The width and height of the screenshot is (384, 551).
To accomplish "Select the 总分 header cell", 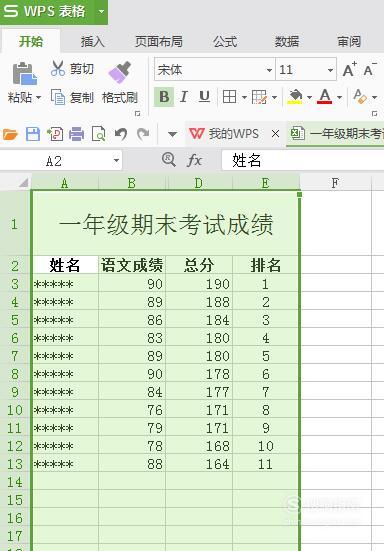I will tap(199, 265).
